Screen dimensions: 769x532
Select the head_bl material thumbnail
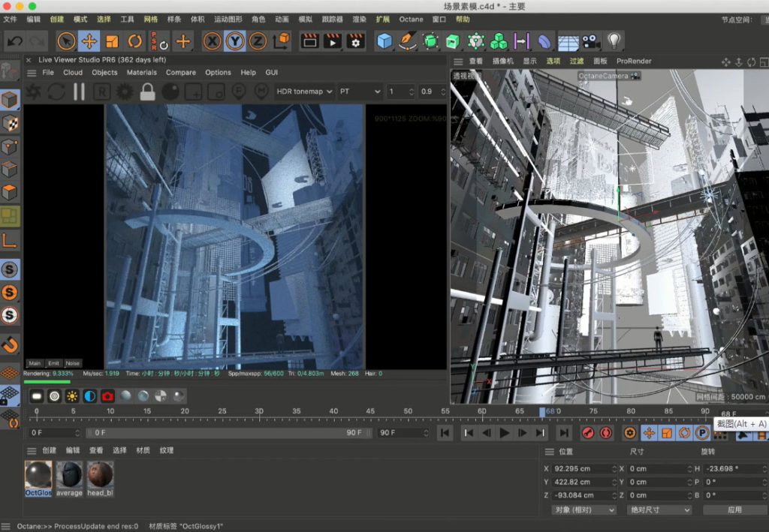coord(100,475)
